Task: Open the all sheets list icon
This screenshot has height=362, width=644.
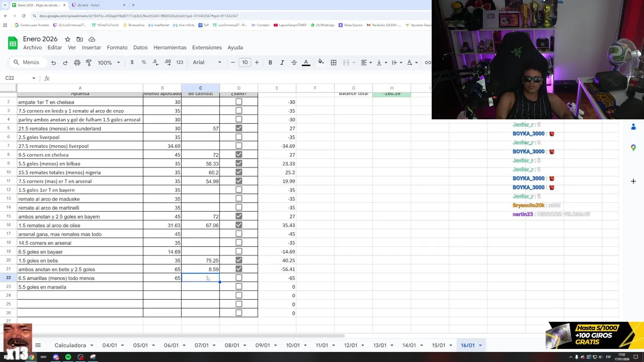Action: pos(38,345)
